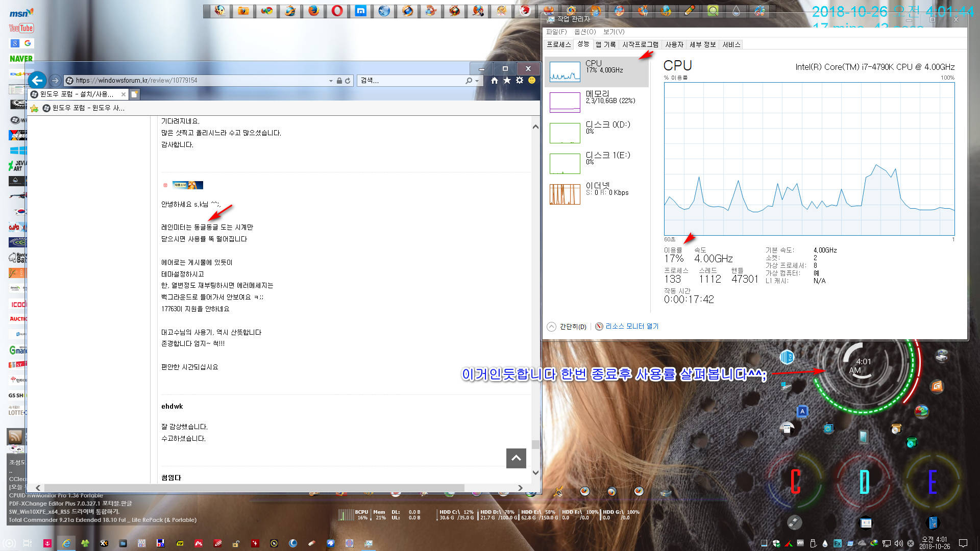The height and width of the screenshot is (551, 980).
Task: Launch Firefox from the top dock
Action: coord(314,11)
